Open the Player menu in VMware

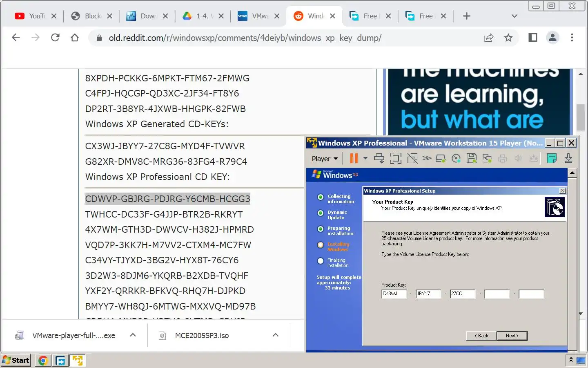[325, 159]
